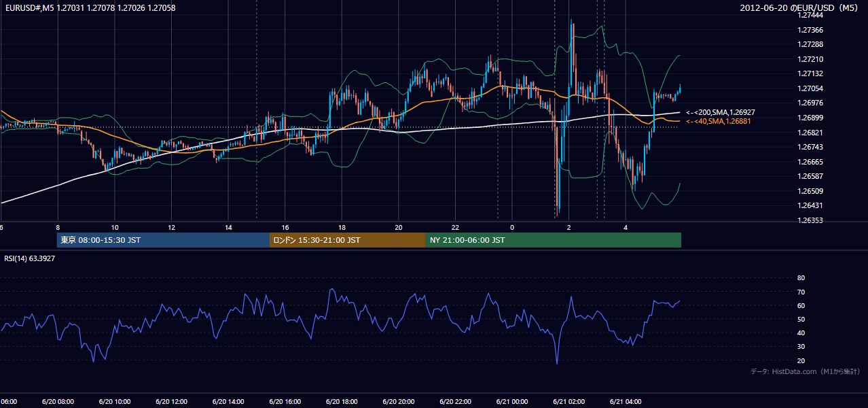Select the NY 21:00-06:00 JST session bar

554,240
